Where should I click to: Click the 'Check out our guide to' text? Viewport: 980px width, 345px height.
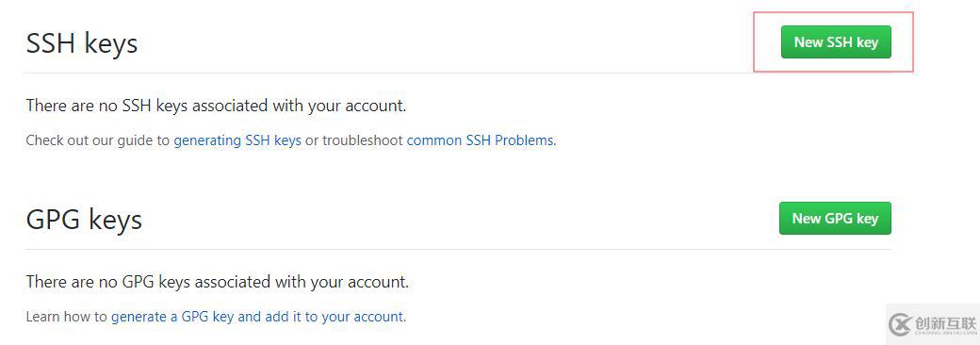(x=97, y=140)
